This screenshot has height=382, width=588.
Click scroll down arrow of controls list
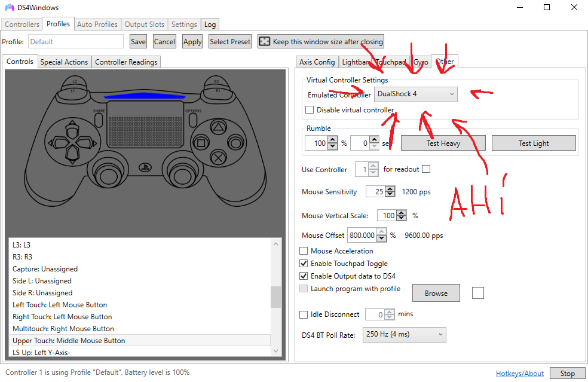(x=276, y=352)
